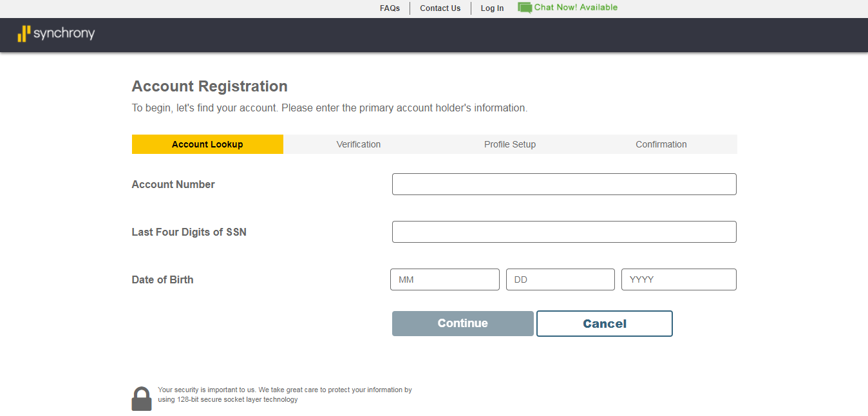
Task: Select the Account Lookup step tab
Action: tap(207, 144)
